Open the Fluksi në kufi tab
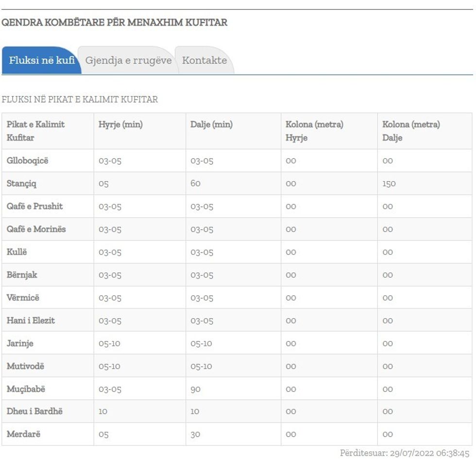Screen dimensions: 476x459 point(41,61)
